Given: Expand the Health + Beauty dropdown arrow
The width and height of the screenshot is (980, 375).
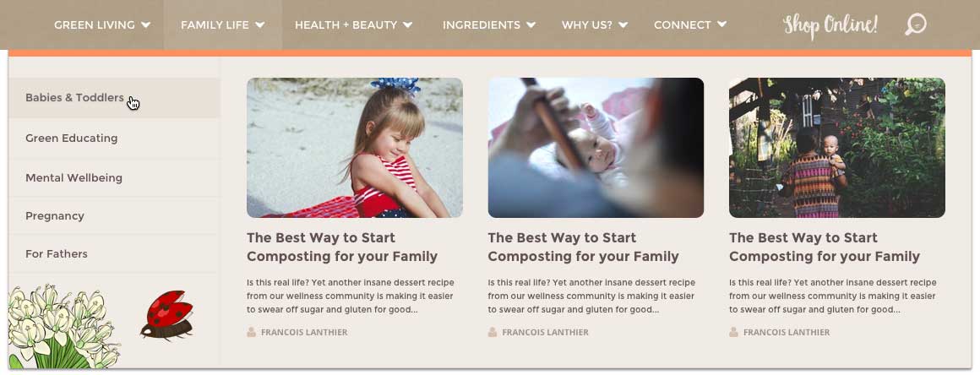Looking at the screenshot, I should (407, 25).
